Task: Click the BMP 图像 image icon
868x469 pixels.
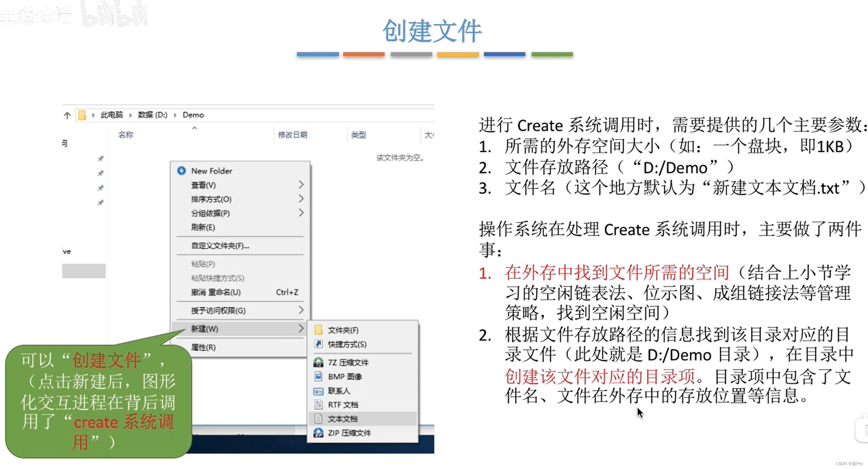Action: pyautogui.click(x=318, y=376)
